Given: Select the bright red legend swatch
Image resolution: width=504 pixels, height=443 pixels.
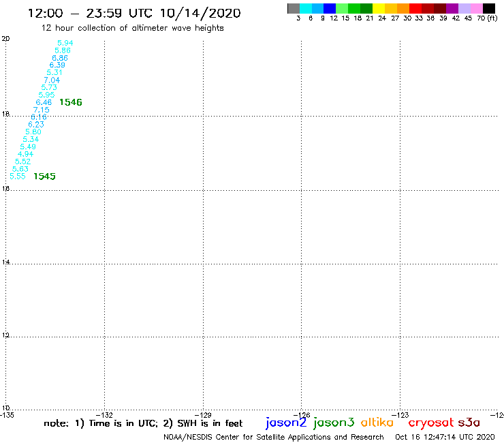Looking at the screenshot, I should click(x=415, y=8).
